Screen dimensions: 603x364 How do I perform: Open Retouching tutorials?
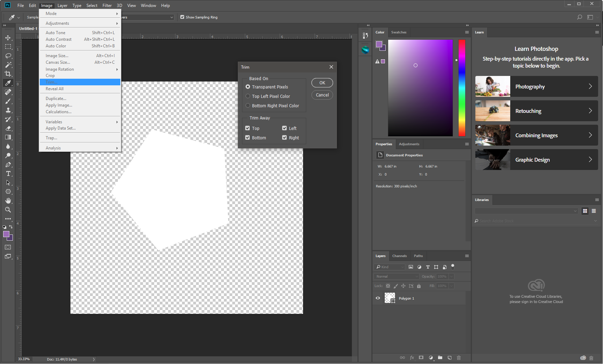tap(537, 111)
